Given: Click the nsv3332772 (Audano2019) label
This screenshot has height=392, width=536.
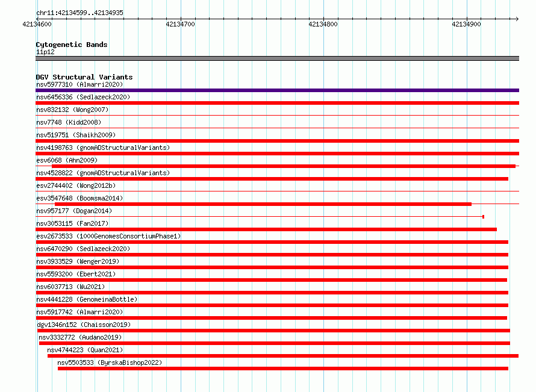Looking at the screenshot, I should coord(80,337).
